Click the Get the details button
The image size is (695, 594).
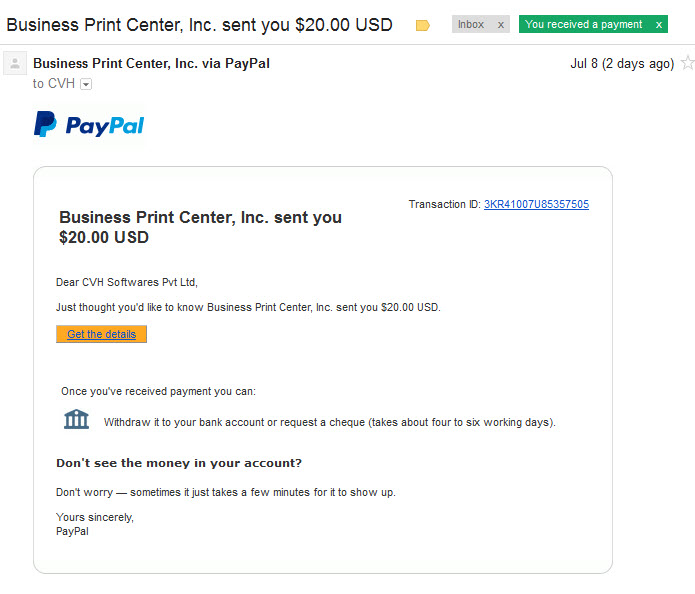pos(102,334)
